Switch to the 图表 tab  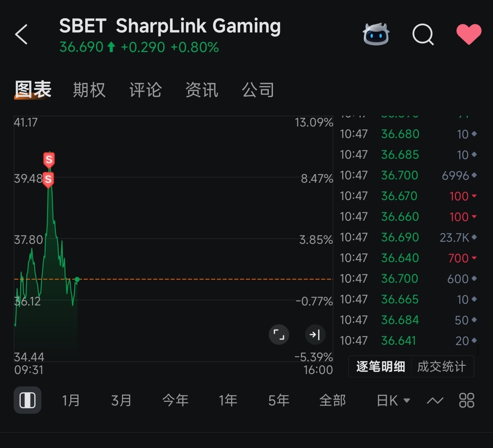pos(33,90)
